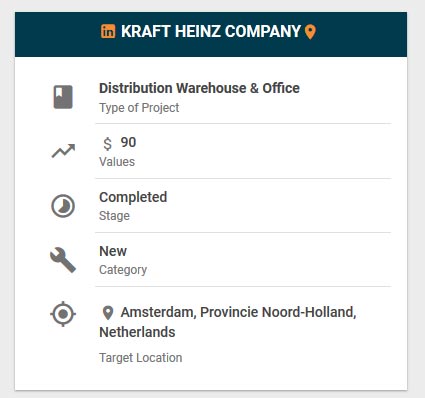Viewport: 425px width, 398px height.
Task: Open Amsterdam, Provincie Noord-Holland location
Action: click(x=228, y=322)
